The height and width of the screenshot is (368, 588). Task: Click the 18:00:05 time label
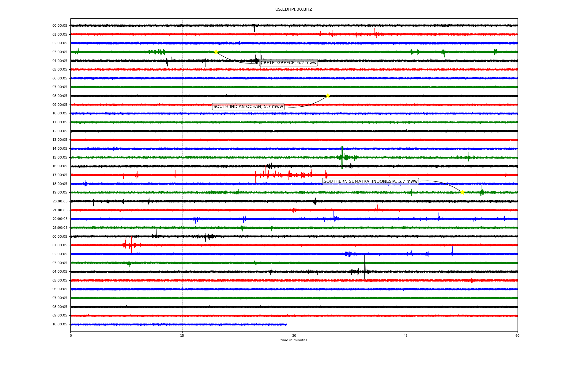60,184
